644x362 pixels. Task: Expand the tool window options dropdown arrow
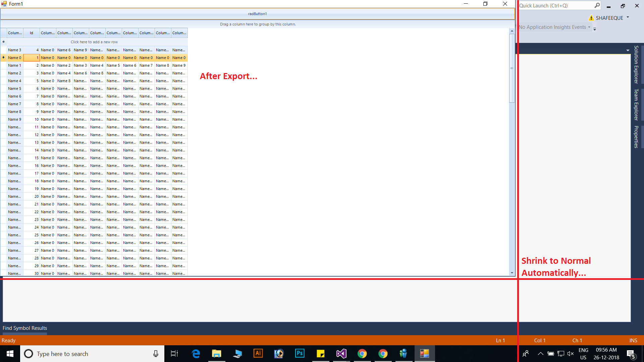click(x=628, y=50)
